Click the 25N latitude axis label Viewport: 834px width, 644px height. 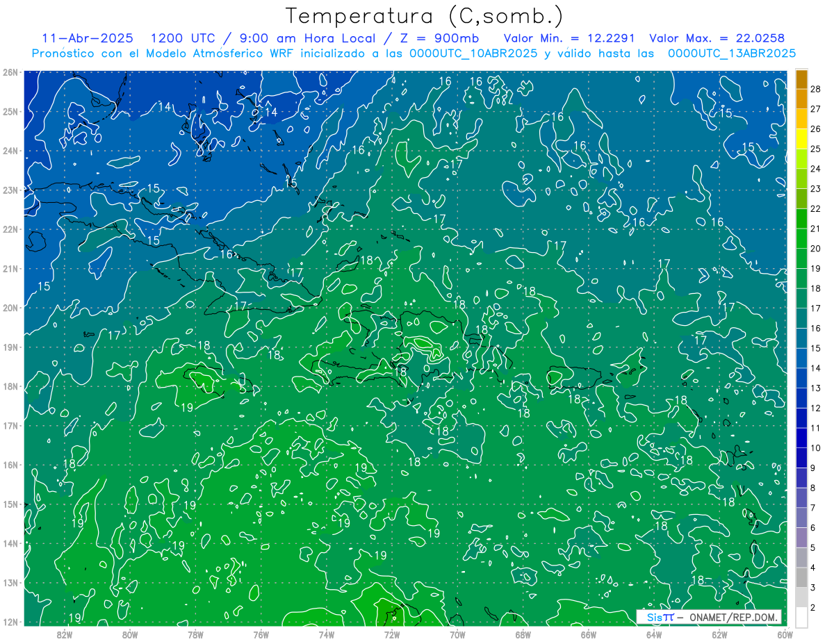point(10,112)
